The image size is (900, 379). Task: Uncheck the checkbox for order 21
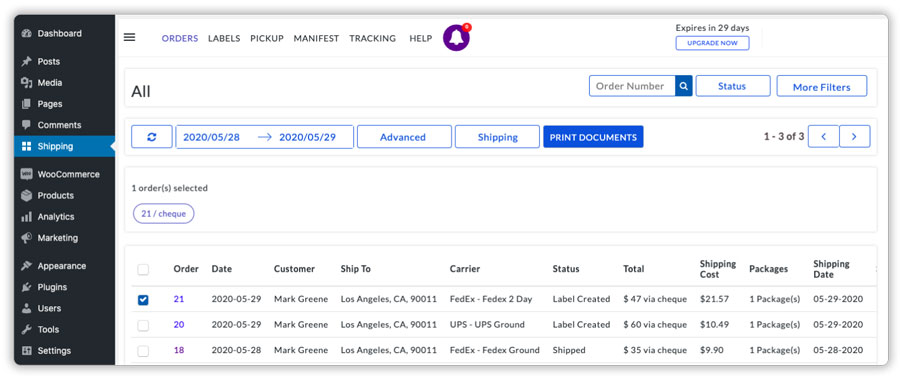click(x=143, y=300)
